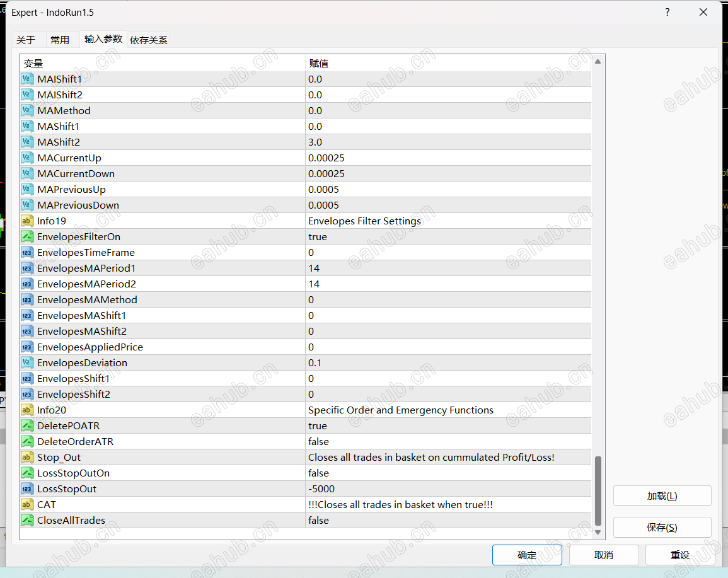Click the icon beside MACurrentDown
The image size is (728, 578).
27,173
